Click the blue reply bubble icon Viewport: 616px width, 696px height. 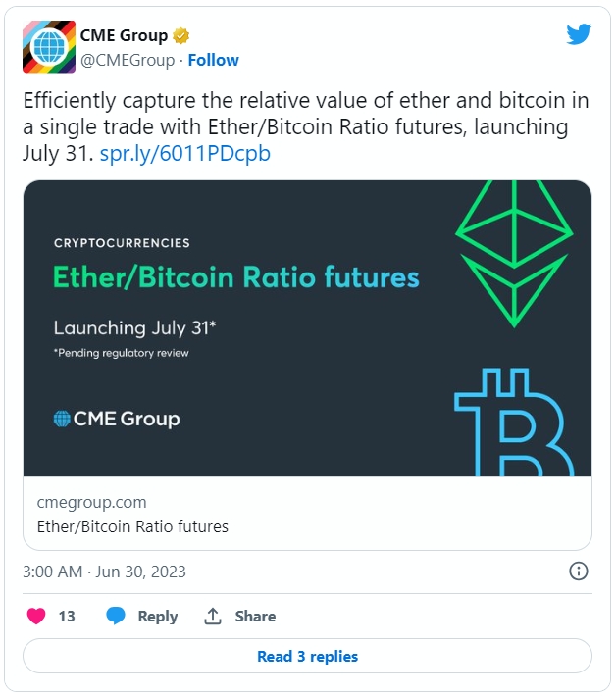tap(116, 616)
